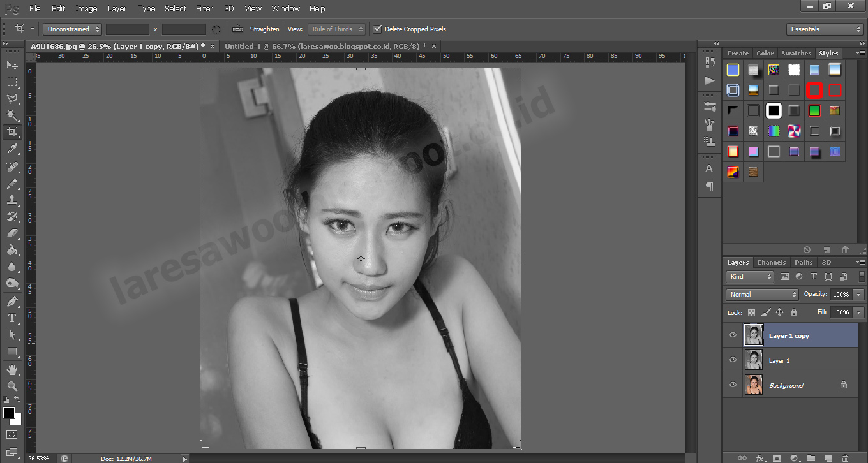Screen dimensions: 868x463
Task: Select the Polygonal Lasso tool
Action: tap(12, 99)
